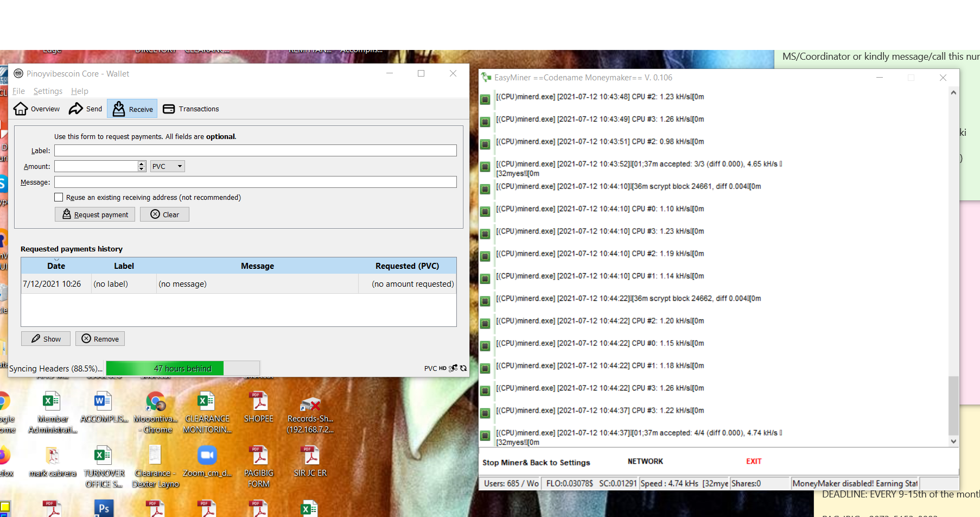Image resolution: width=980 pixels, height=517 pixels.
Task: Click the Speed: 4.74 kHs status field
Action: [x=684, y=483]
